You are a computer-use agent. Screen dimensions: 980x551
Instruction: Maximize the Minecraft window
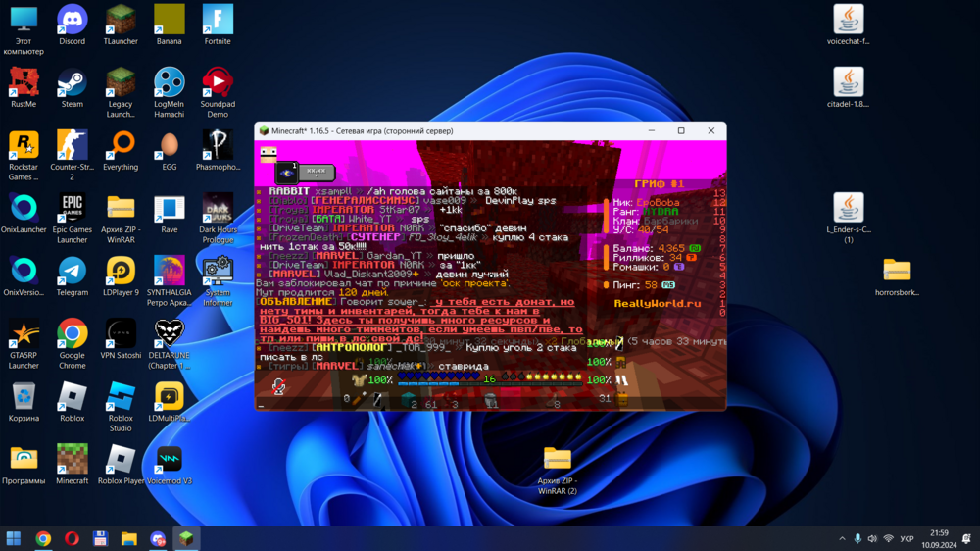click(681, 130)
